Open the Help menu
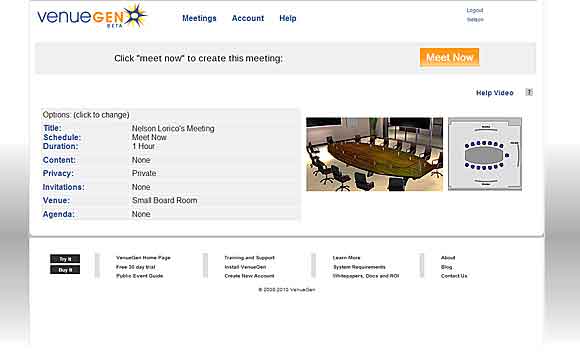This screenshot has width=580, height=360. [288, 18]
